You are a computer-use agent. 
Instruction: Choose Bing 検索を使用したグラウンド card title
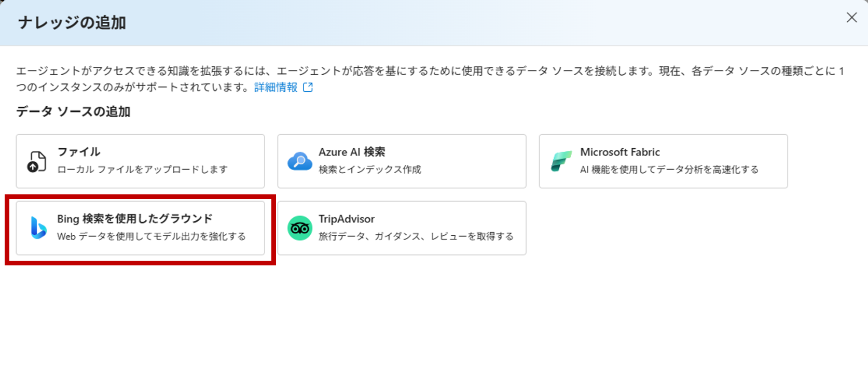[135, 219]
